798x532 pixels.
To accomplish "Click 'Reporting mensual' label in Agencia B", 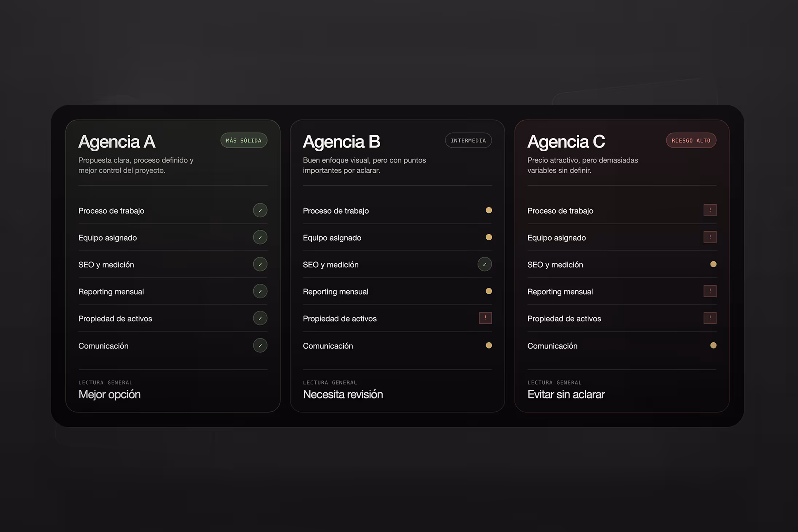I will pyautogui.click(x=335, y=292).
